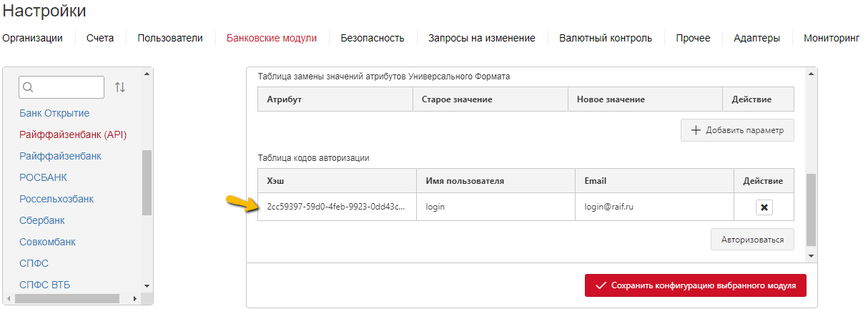Switch to the Безопасность tab
The height and width of the screenshot is (309, 868).
(x=373, y=38)
